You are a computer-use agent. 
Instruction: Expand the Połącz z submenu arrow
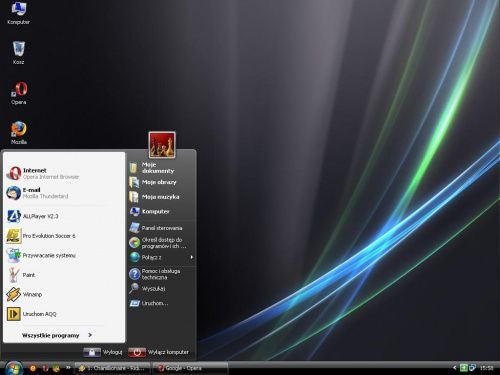coord(192,257)
